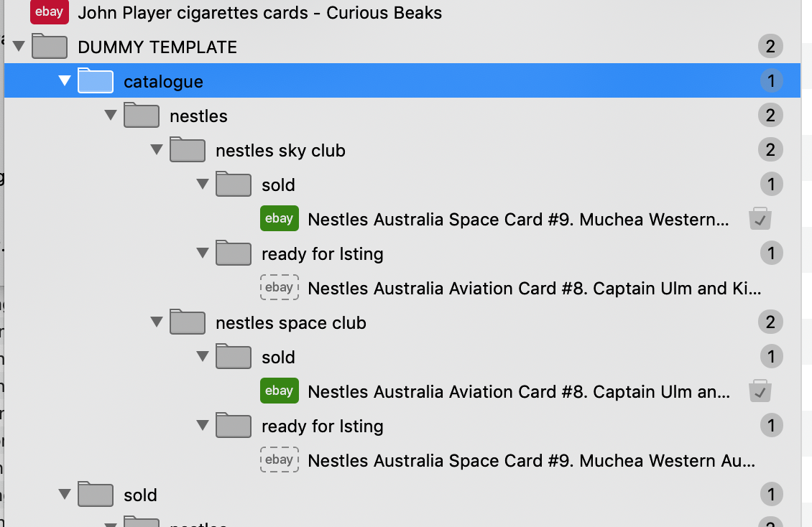
Task: Select the catalogue folder label
Action: (x=163, y=82)
